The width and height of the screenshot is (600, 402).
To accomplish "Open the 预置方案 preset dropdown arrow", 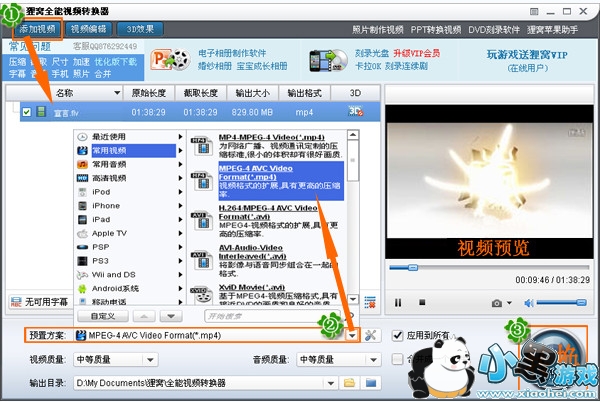I will click(x=352, y=335).
